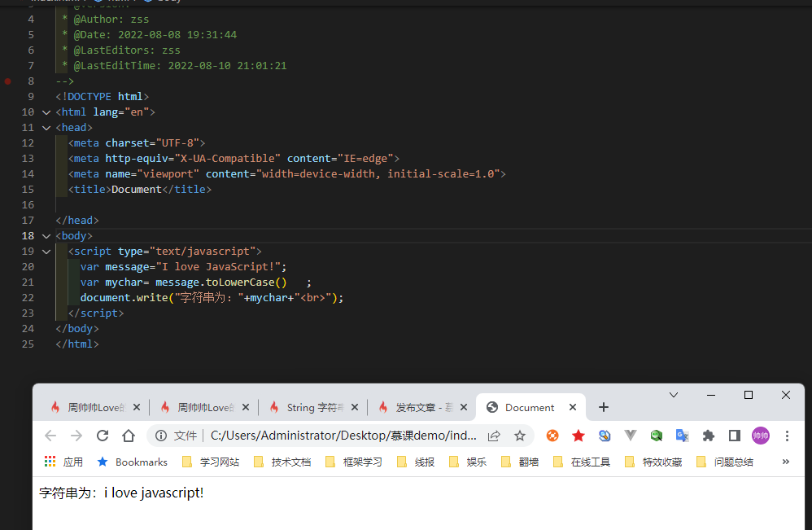Screen dimensions: 812x530
Task: Open the 框架学习 bookmark folder
Action: 354,462
